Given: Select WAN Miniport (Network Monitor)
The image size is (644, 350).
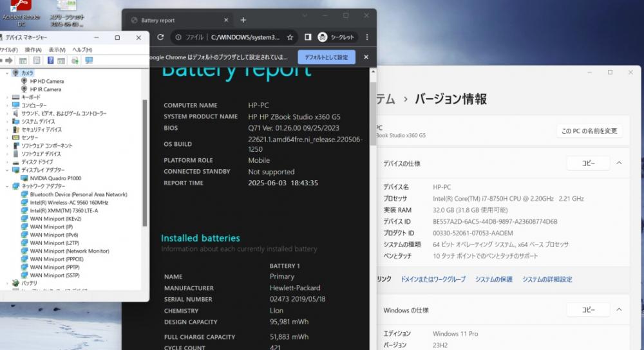Looking at the screenshot, I should click(70, 251).
